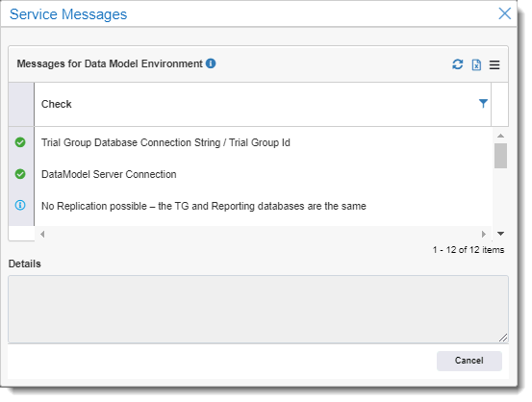Click info status icon for No Replication row

pos(20,205)
